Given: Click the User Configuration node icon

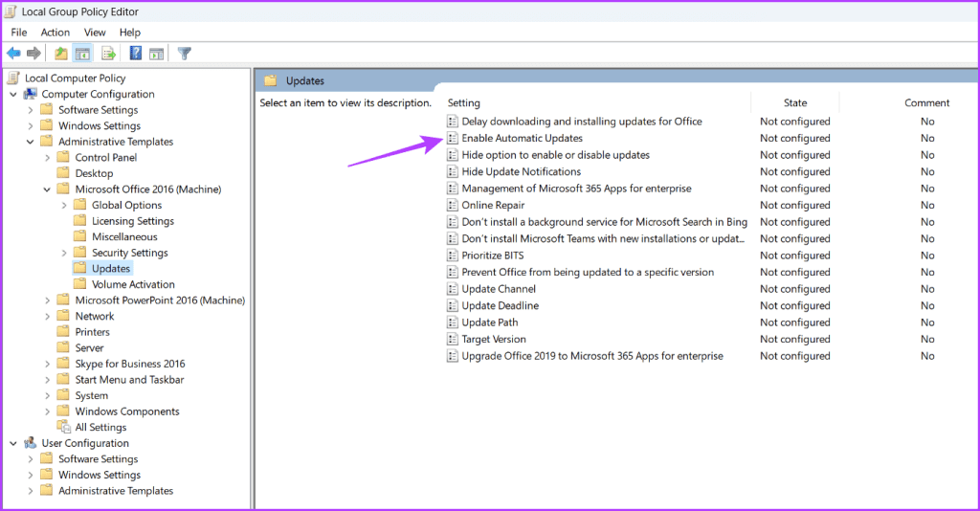Looking at the screenshot, I should click(30, 443).
